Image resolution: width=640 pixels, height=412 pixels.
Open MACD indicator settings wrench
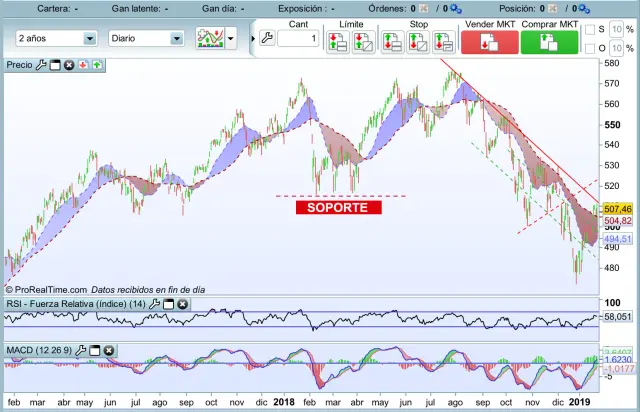79,351
